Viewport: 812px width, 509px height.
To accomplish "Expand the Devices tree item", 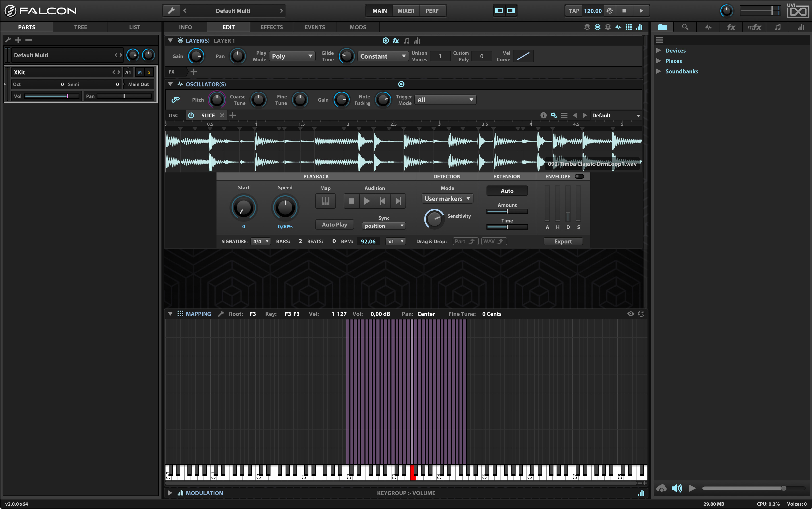I will [659, 50].
